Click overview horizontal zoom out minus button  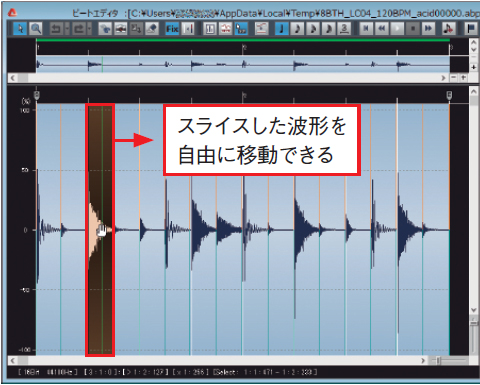tap(454, 78)
